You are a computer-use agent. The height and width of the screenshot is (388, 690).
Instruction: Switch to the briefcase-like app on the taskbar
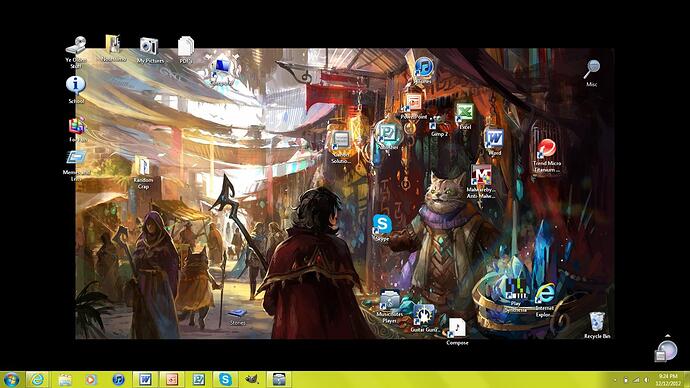(279, 379)
